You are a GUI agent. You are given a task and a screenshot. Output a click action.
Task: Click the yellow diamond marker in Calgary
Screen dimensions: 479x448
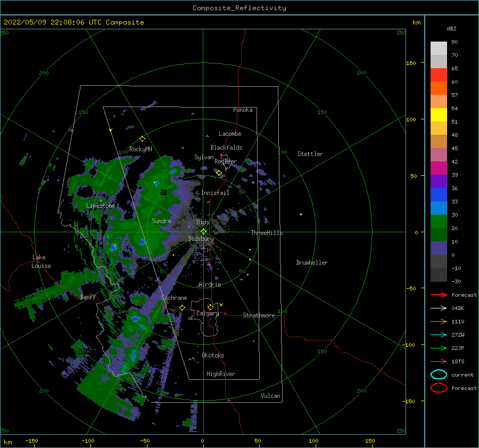[210, 307]
